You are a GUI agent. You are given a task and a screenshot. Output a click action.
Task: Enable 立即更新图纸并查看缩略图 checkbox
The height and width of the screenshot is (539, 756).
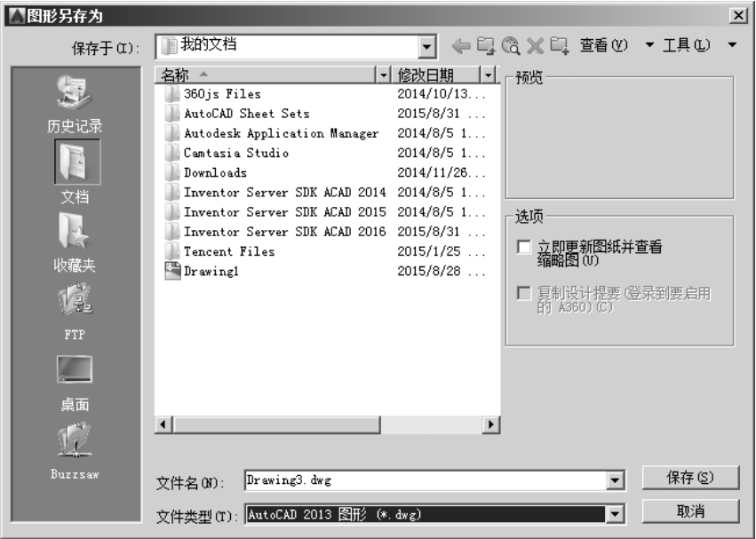523,247
